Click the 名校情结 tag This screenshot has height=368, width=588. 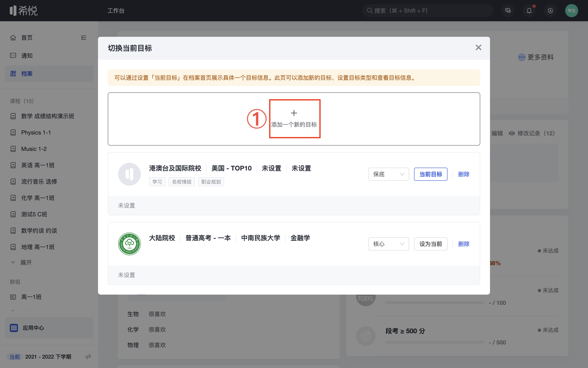click(x=182, y=182)
